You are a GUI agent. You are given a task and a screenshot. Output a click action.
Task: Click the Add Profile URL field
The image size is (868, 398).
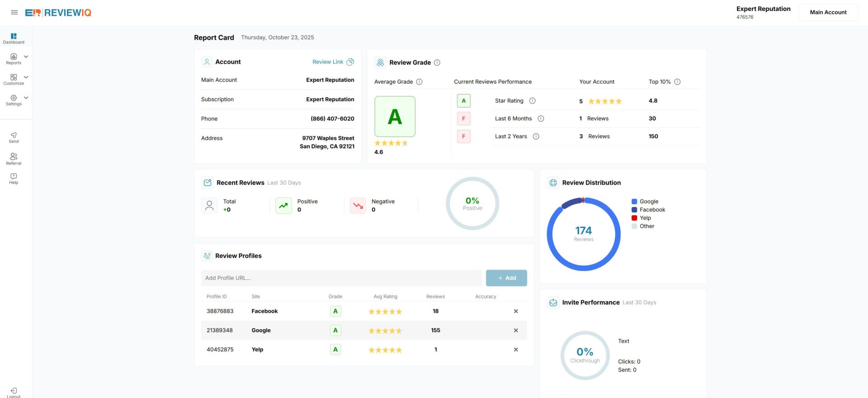(x=341, y=278)
